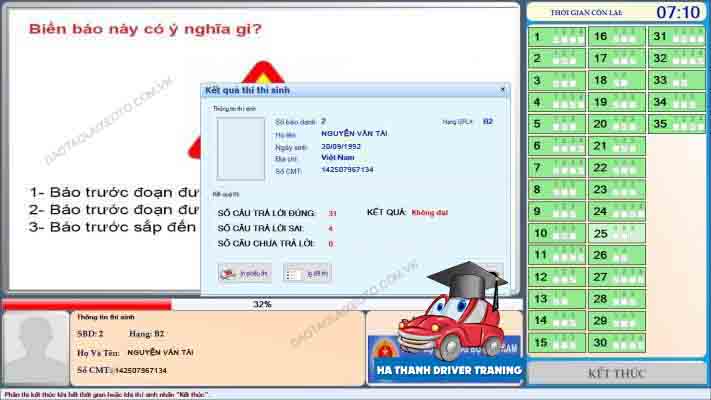Click the 07:10 remaining time display
This screenshot has height=400, width=711.
(x=677, y=12)
